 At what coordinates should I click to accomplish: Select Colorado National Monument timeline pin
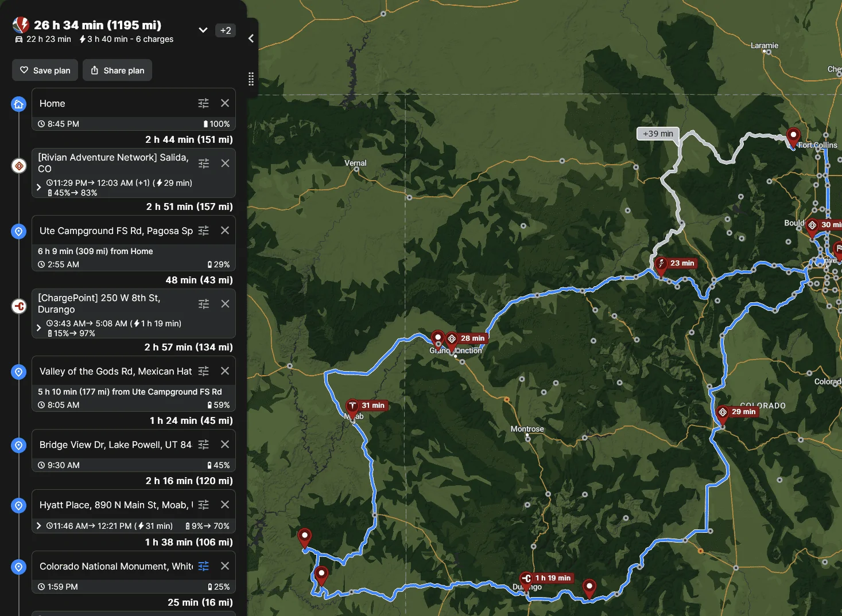(x=19, y=567)
